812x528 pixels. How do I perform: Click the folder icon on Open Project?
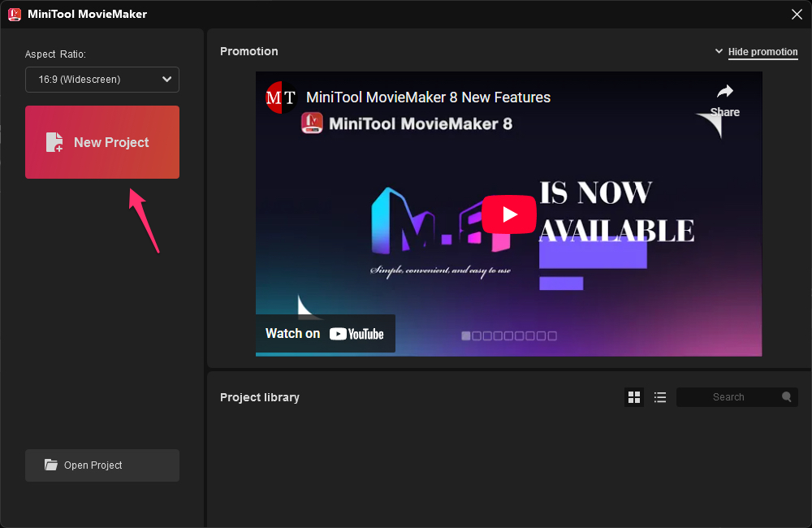(x=51, y=465)
